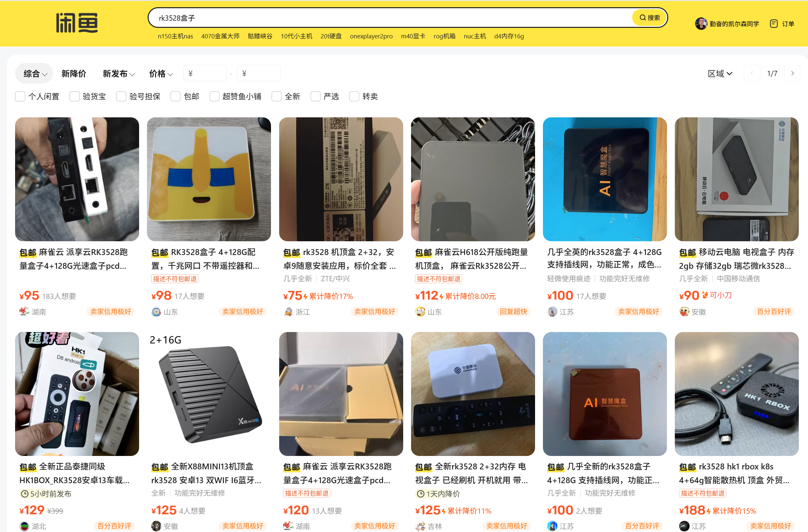Expand the 区域 region dropdown
Viewport: 808px width, 532px height.
(x=720, y=74)
